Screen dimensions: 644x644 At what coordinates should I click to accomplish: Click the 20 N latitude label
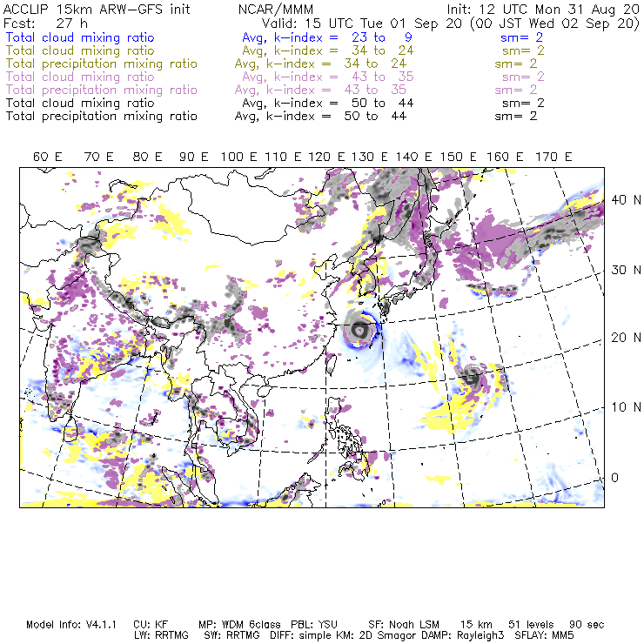(626, 338)
